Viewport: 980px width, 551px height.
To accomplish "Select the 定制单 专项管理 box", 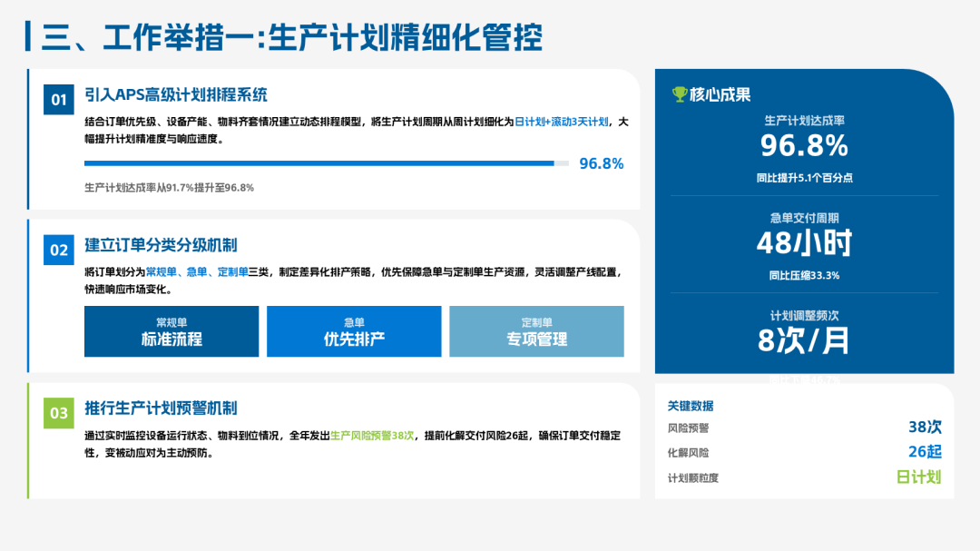I will (536, 331).
